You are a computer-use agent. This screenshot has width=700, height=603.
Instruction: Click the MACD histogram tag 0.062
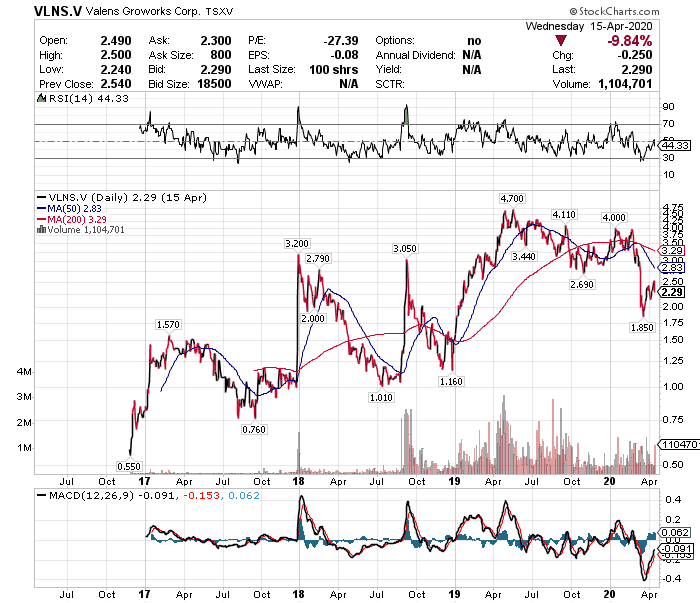click(675, 532)
